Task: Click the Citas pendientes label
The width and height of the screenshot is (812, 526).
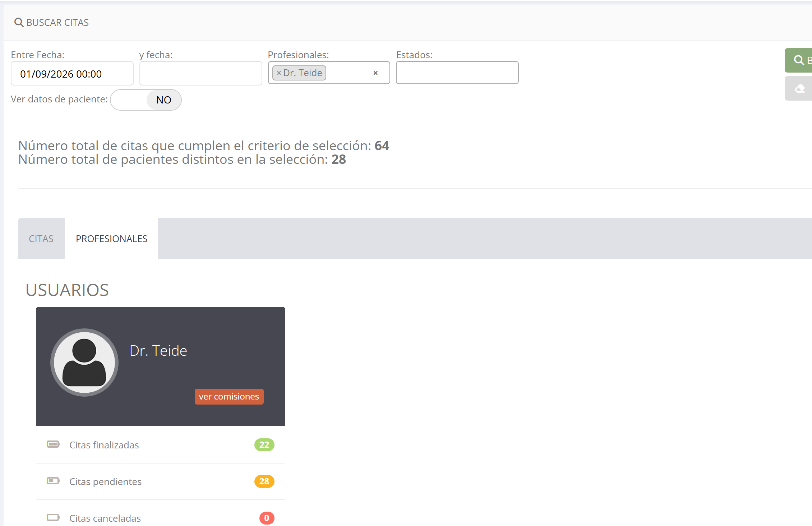Action: tap(106, 481)
